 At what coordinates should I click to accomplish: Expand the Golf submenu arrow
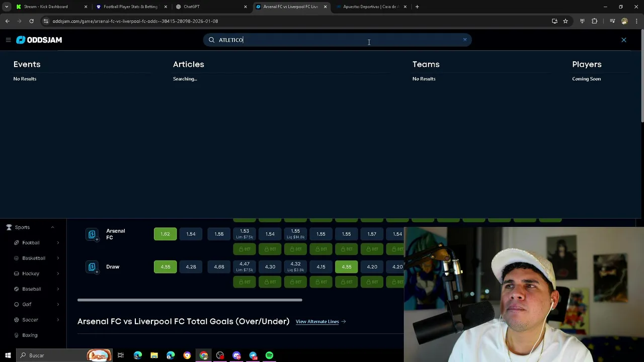pos(58,304)
